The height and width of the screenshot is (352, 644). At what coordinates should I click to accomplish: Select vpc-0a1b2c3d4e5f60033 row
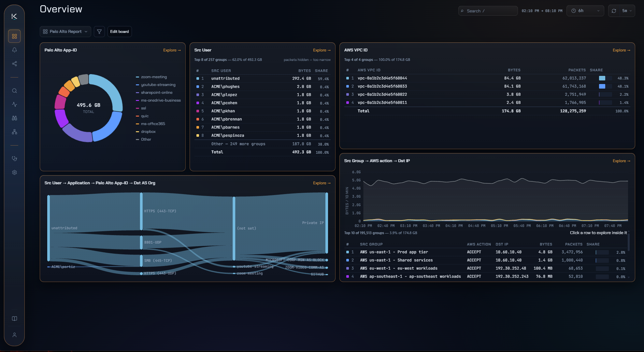pyautogui.click(x=487, y=86)
